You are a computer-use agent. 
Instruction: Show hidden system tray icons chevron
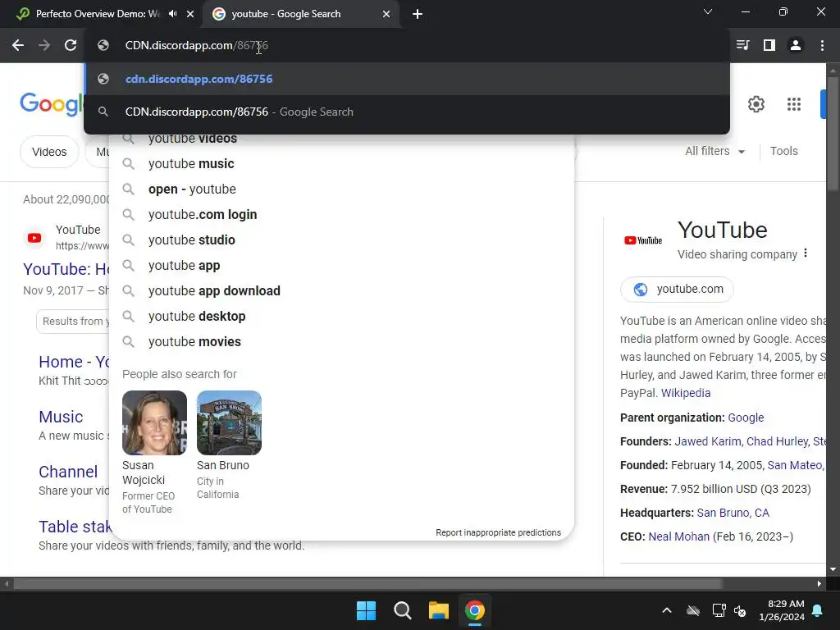coord(667,610)
